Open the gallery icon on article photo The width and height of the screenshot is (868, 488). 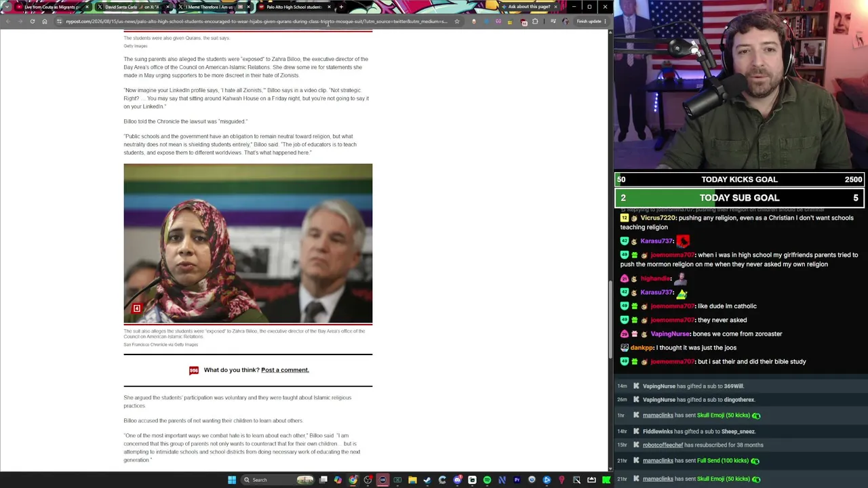pyautogui.click(x=136, y=309)
